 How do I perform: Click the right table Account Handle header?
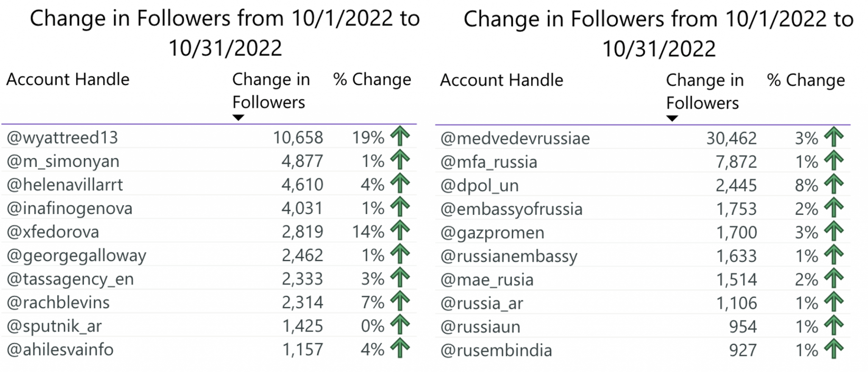[x=502, y=80]
